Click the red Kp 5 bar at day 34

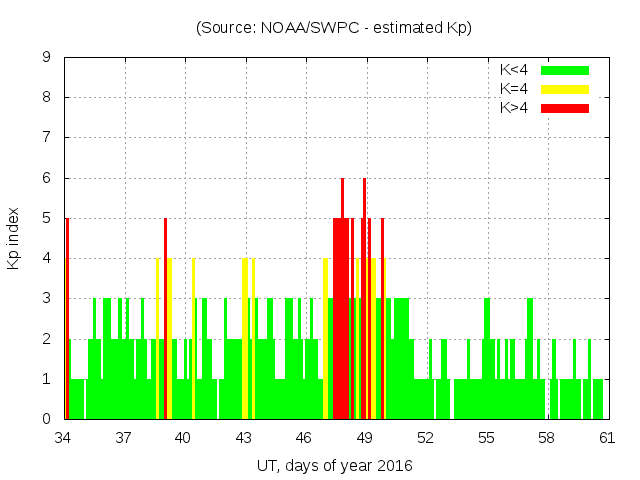pyautogui.click(x=67, y=320)
